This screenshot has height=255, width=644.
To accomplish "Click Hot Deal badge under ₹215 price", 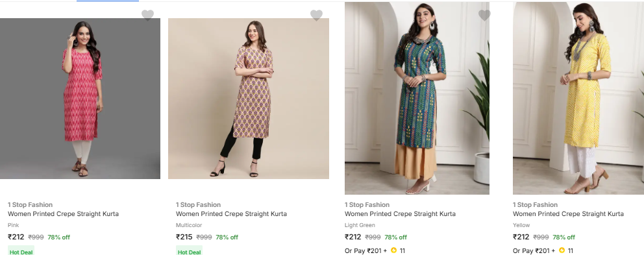I will tap(189, 251).
